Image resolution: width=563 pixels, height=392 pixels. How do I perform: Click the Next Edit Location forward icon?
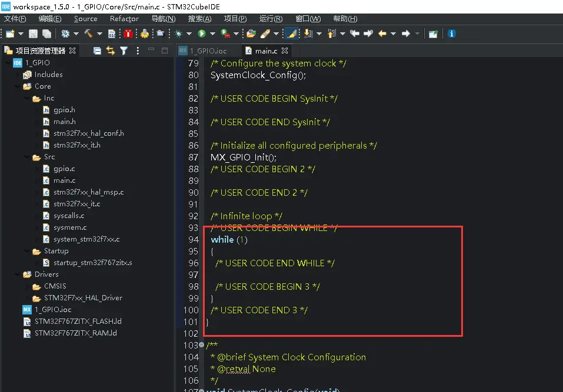pos(368,33)
